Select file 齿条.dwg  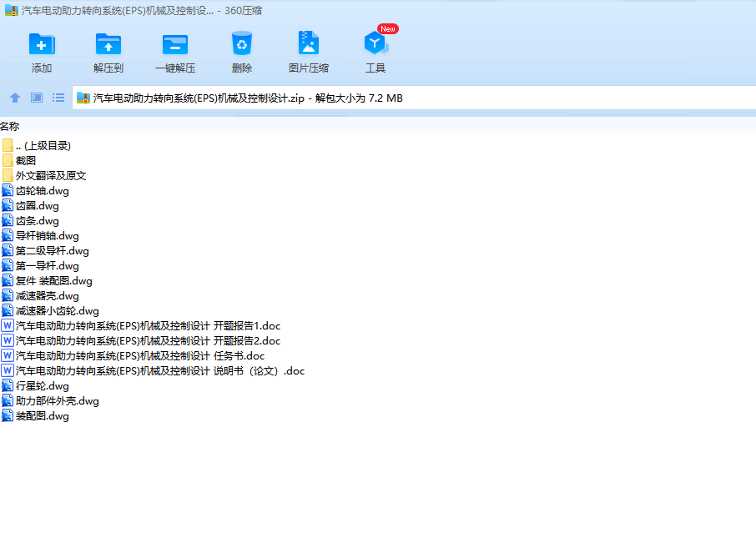point(30,221)
